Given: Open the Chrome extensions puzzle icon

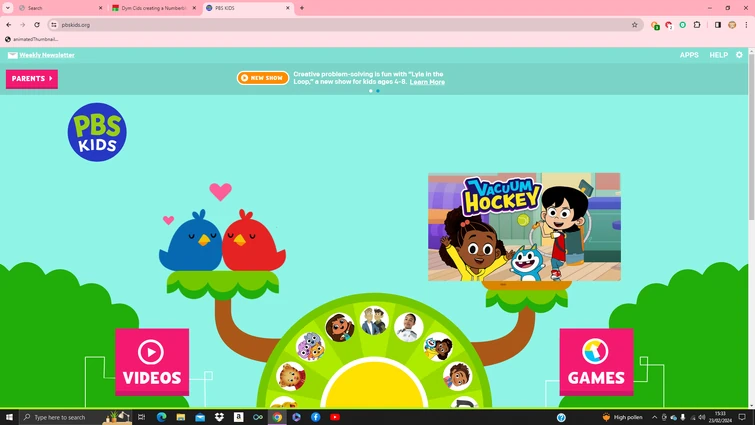Looking at the screenshot, I should (x=697, y=25).
